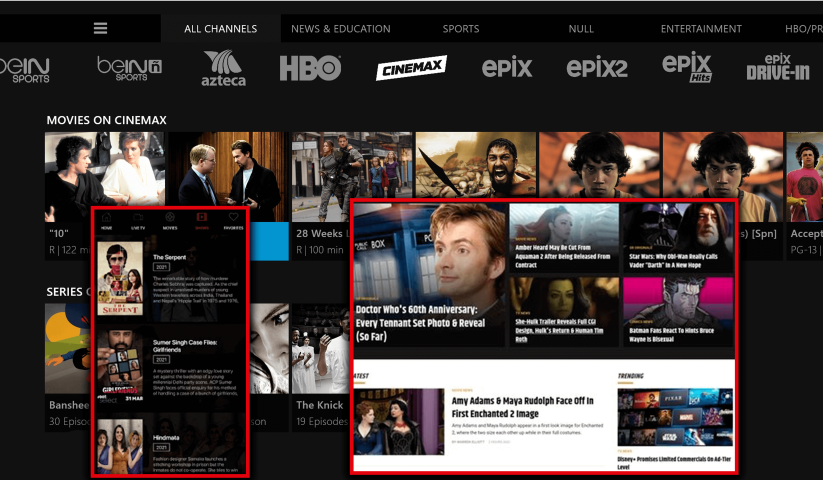Select the epix Hits channel logo
Viewport: 823px width, 480px height.
[x=687, y=67]
